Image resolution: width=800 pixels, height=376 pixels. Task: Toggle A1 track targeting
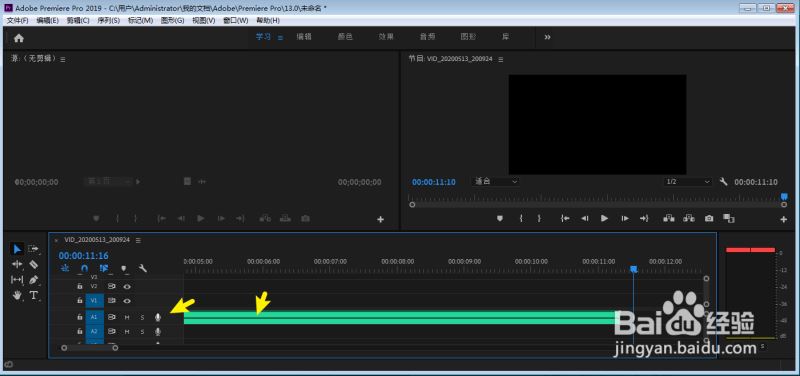pyautogui.click(x=94, y=317)
